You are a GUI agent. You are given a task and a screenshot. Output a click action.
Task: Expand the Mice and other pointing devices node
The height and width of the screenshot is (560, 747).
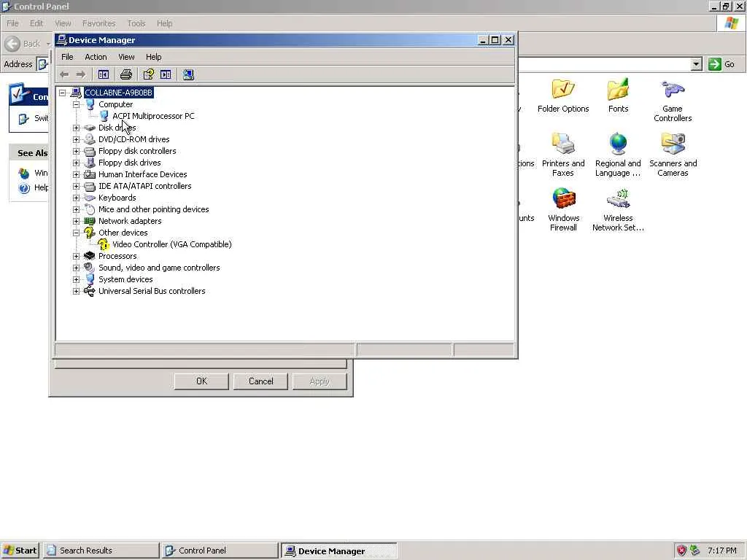(76, 209)
